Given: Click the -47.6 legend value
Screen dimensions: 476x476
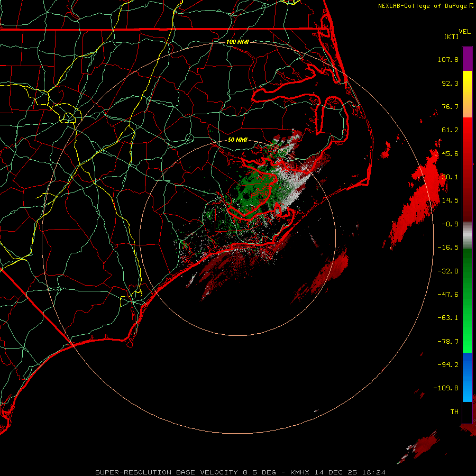Looking at the screenshot, I should [448, 295].
